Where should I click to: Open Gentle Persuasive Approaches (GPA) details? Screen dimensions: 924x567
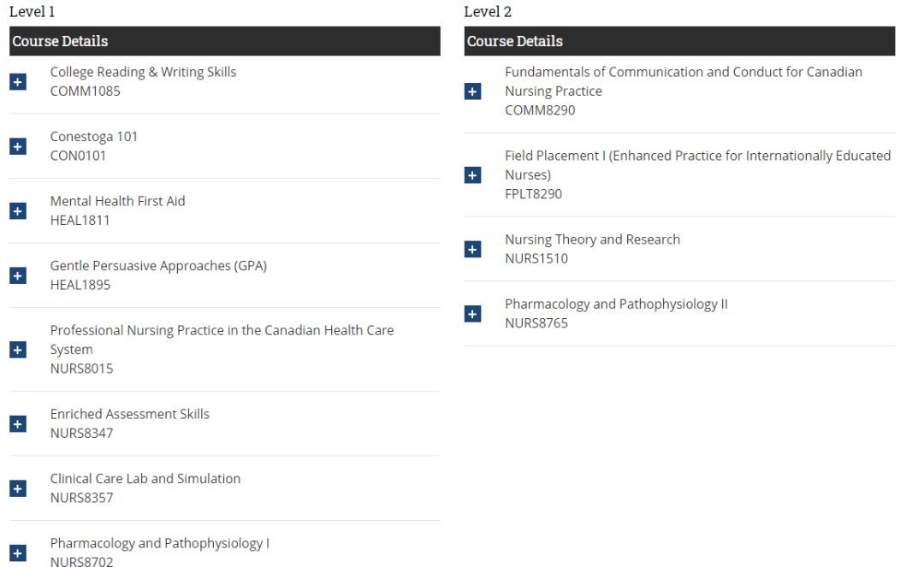pos(18,275)
